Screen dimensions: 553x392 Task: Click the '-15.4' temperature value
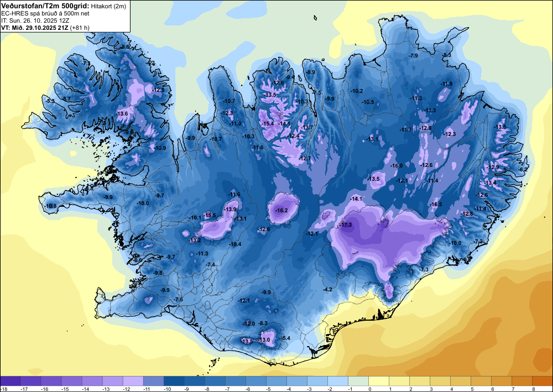pyautogui.click(x=268, y=123)
